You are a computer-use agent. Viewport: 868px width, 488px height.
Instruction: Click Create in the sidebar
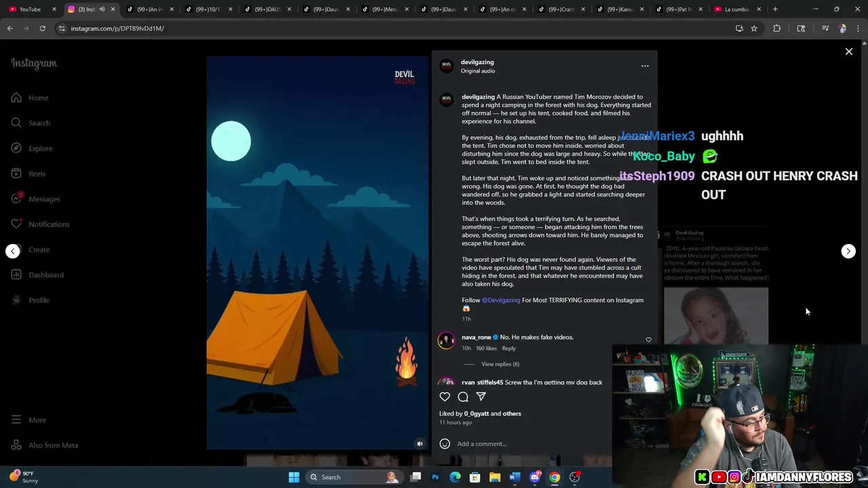coord(31,249)
